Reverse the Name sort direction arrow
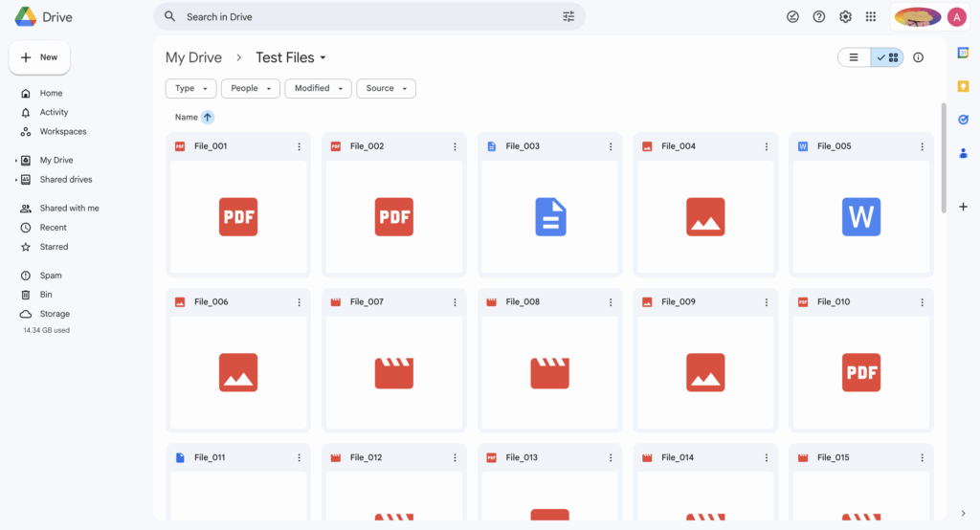The width and height of the screenshot is (980, 530). point(208,117)
